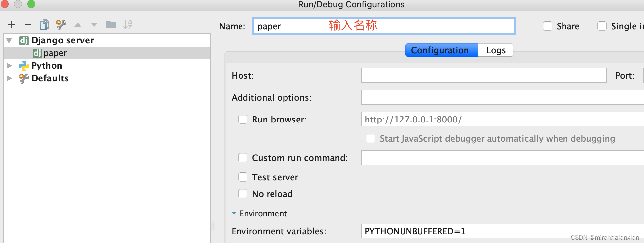The width and height of the screenshot is (644, 243).
Task: Click the Django server dj icon
Action: [x=24, y=40]
